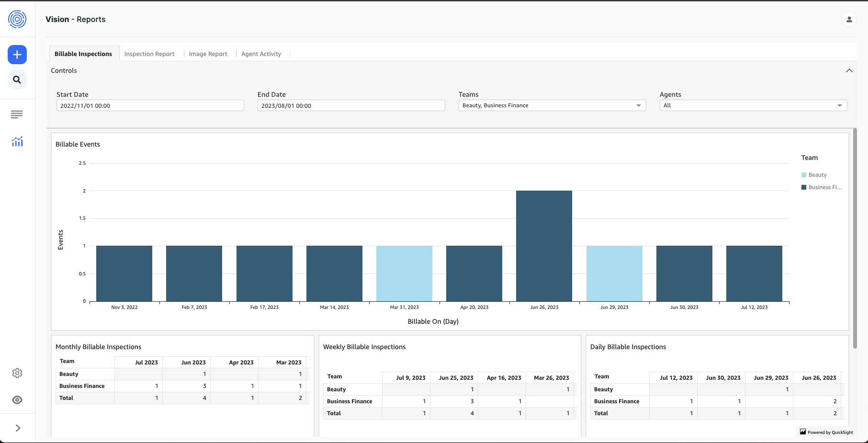Click the Apr 20, 2023 bar

click(474, 273)
